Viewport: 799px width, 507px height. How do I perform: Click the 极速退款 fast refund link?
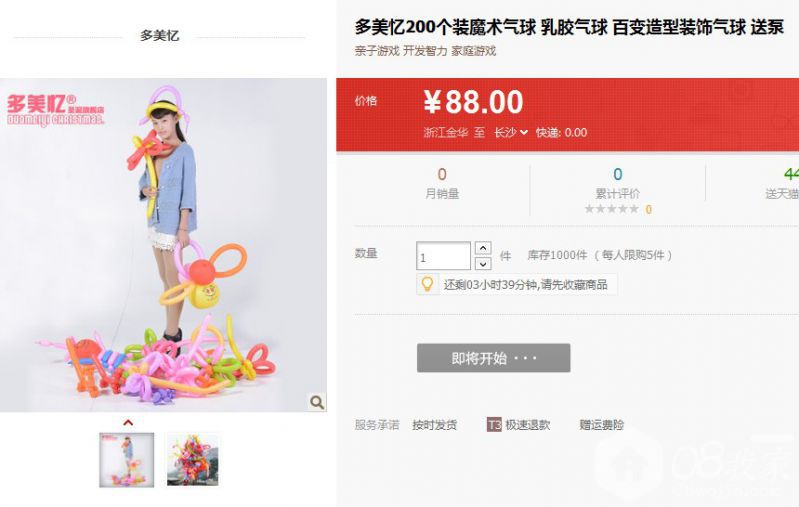point(528,425)
